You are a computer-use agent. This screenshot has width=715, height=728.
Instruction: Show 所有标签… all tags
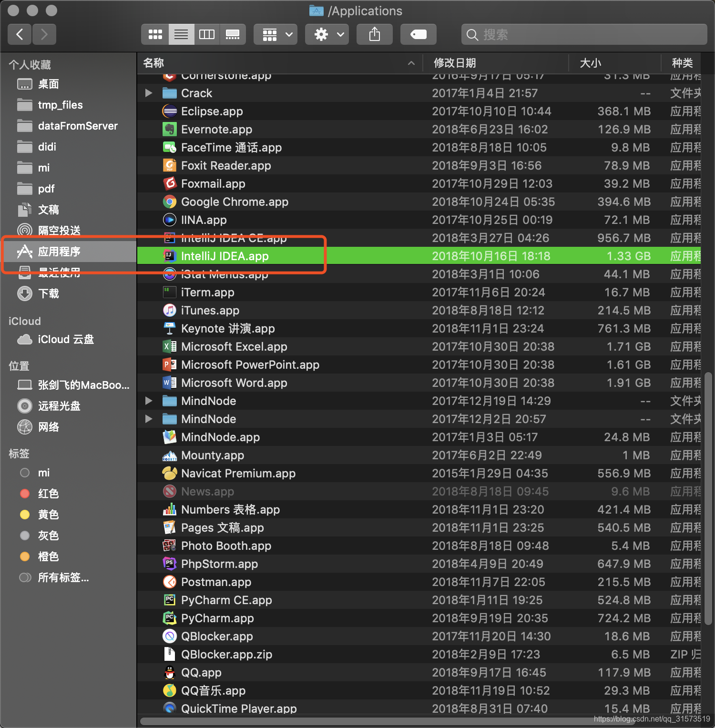(69, 577)
